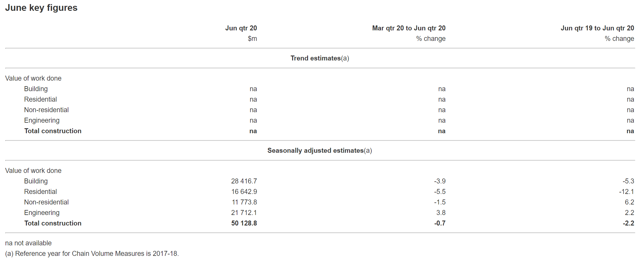This screenshot has height=262, width=644.
Task: Click the "June key figures" heading
Action: [41, 8]
